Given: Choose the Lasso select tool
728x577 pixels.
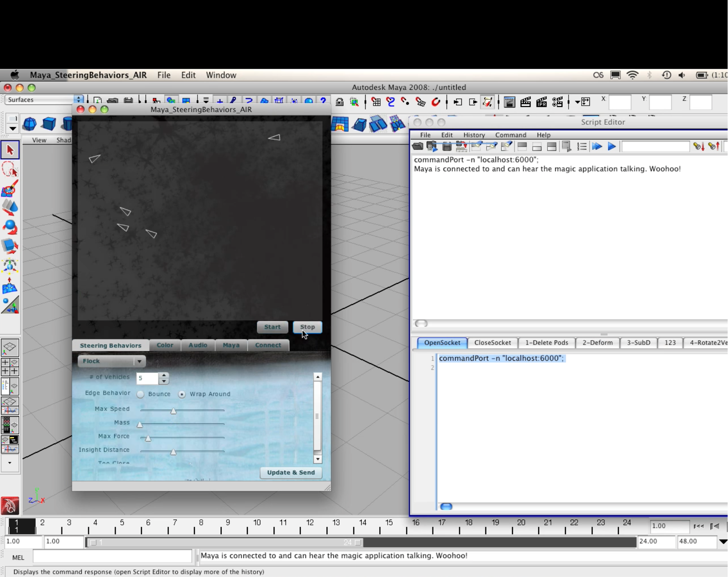Looking at the screenshot, I should click(10, 170).
